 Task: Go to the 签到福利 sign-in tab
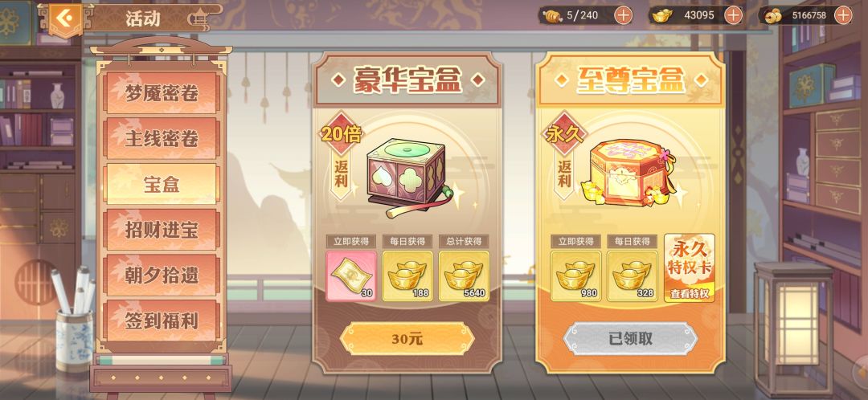pos(162,321)
